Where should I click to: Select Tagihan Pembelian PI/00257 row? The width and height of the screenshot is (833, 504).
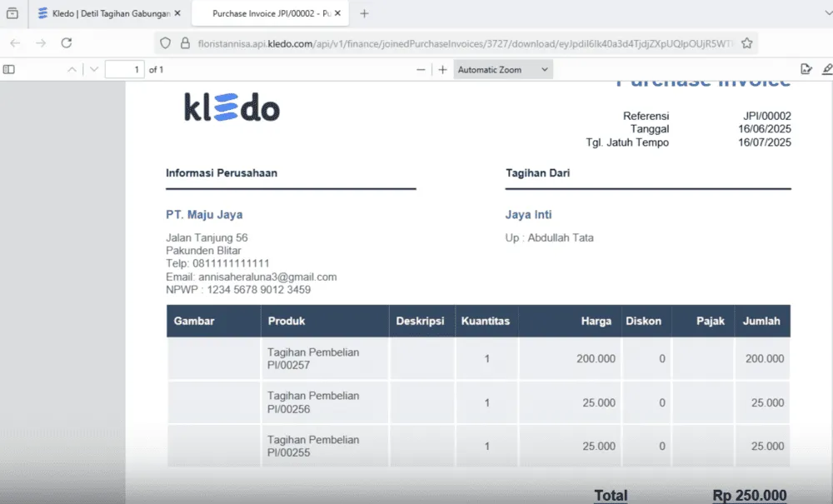[x=478, y=359]
